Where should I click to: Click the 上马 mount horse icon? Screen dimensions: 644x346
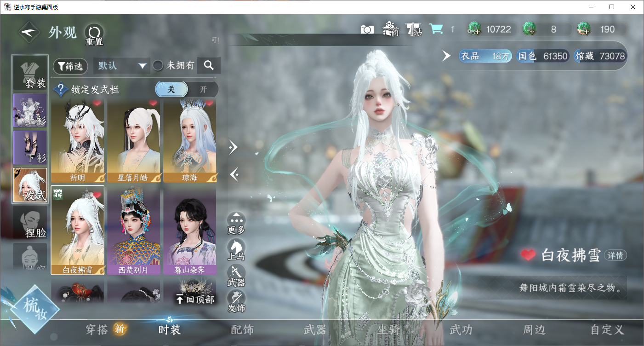236,250
